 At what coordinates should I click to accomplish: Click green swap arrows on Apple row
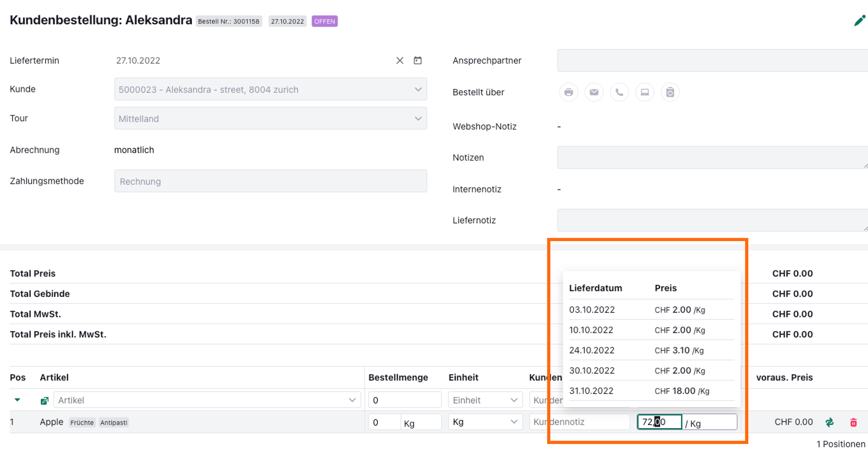(829, 422)
